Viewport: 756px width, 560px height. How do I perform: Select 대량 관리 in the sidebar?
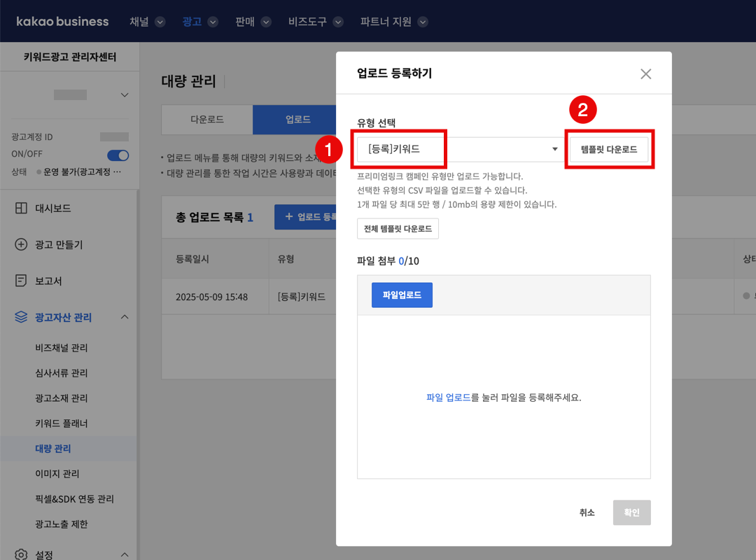(x=53, y=449)
